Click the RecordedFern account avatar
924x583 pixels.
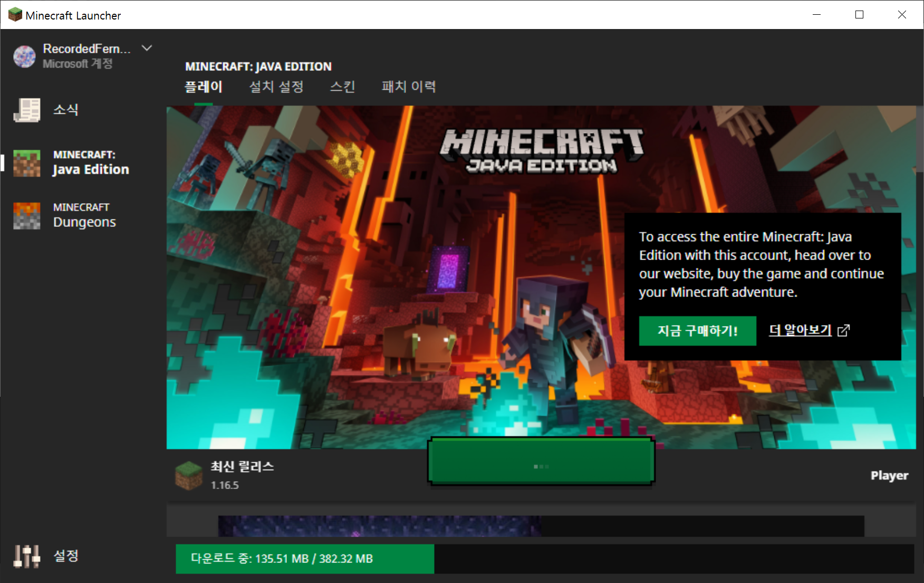click(x=24, y=56)
